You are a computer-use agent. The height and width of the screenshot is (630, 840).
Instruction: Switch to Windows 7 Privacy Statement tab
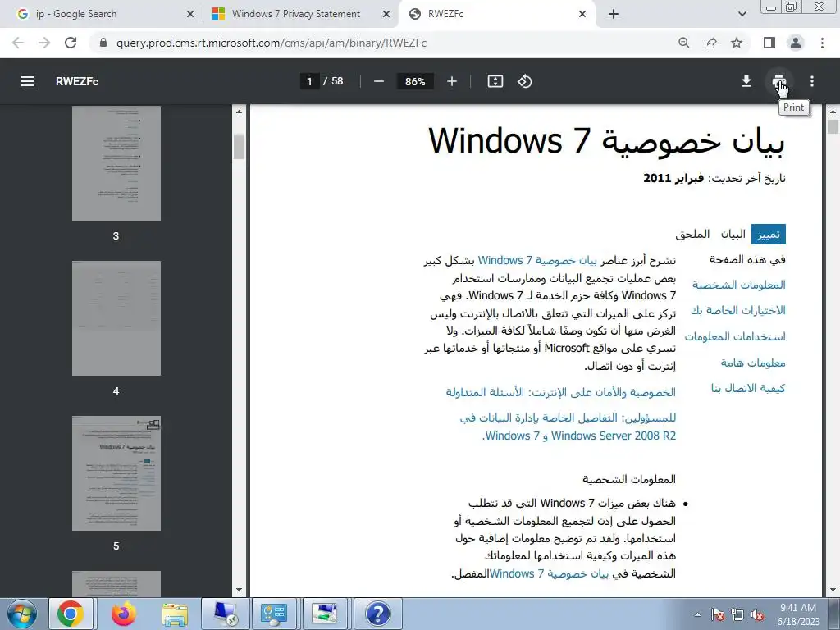pyautogui.click(x=300, y=14)
